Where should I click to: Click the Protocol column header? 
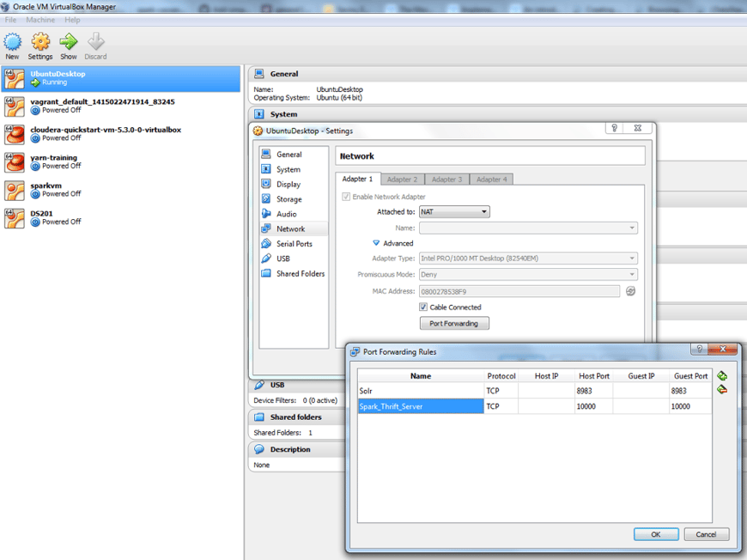click(501, 375)
